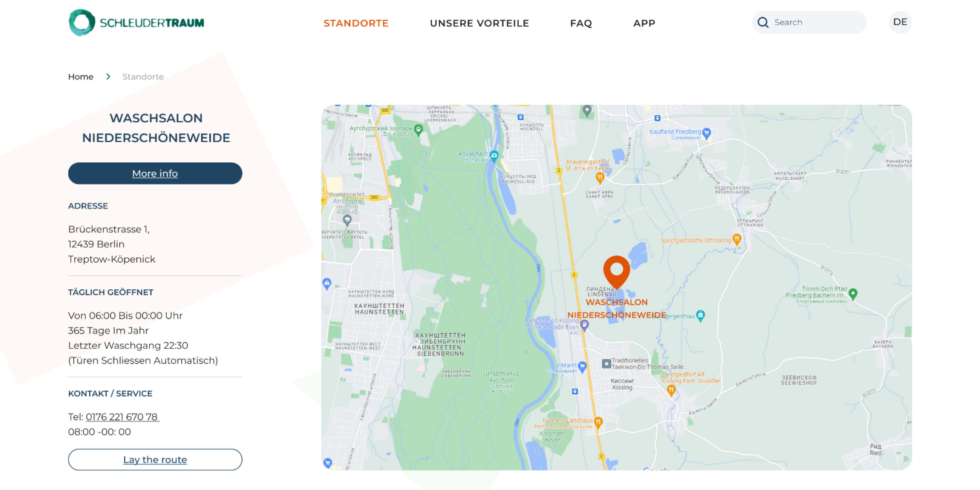Click the Hochablass camera marker
The height and width of the screenshot is (490, 980).
pos(494,155)
